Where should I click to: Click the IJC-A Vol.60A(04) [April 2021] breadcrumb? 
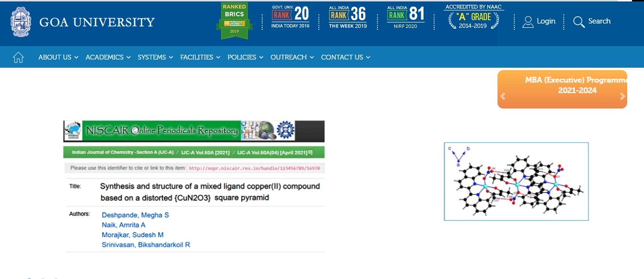(x=274, y=152)
